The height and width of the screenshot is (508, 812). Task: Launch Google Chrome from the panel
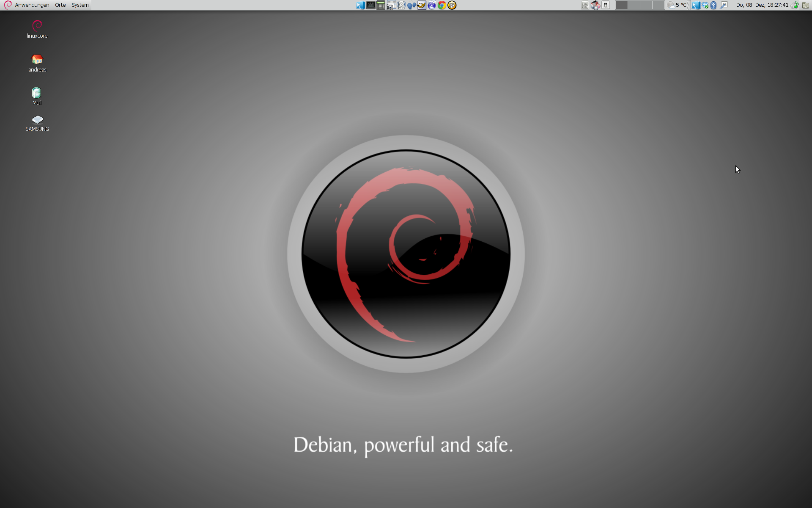[x=442, y=5]
